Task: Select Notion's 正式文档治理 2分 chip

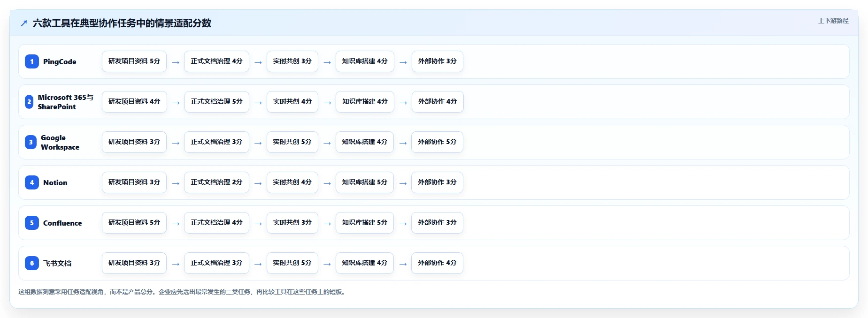Action: tap(216, 182)
